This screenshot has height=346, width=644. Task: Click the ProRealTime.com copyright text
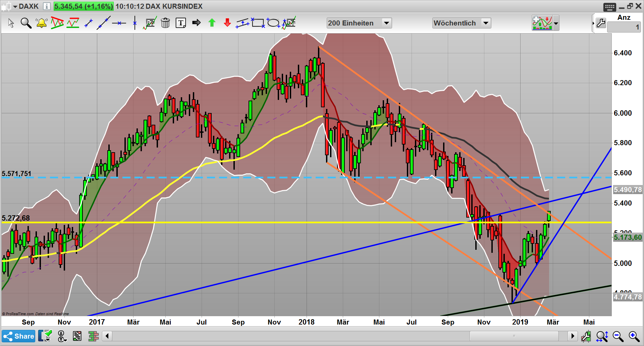coord(18,314)
